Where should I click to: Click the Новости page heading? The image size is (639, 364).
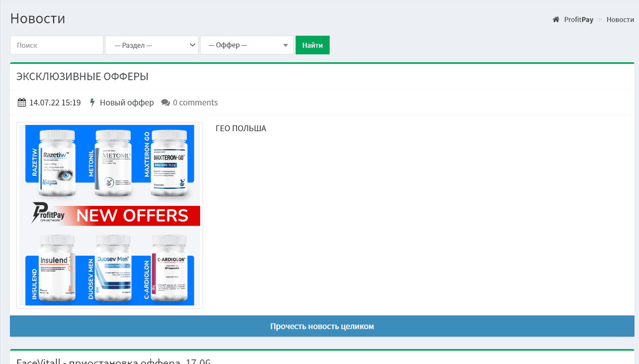tap(38, 19)
